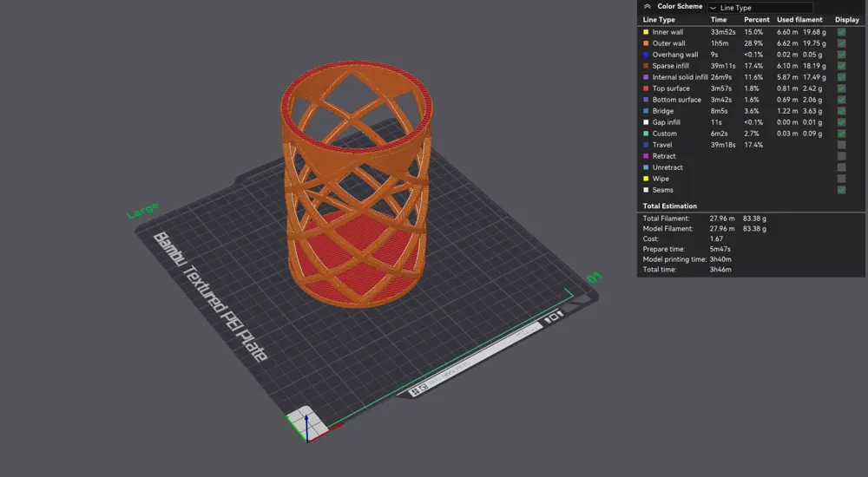Click the cyan Unretract color swatch
This screenshot has height=477, width=868.
(646, 167)
